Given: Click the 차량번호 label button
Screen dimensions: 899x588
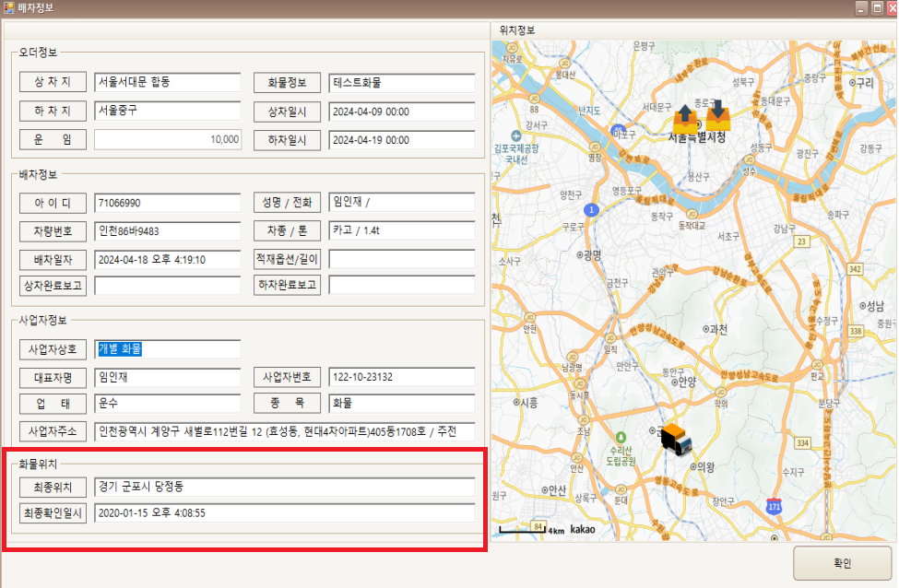Looking at the screenshot, I should tap(53, 230).
